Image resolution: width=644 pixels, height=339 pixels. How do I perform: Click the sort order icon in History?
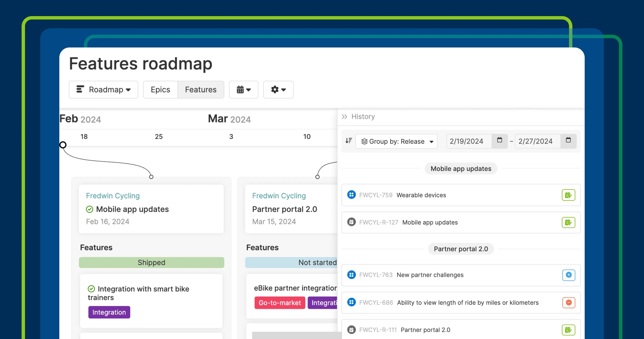(x=348, y=141)
